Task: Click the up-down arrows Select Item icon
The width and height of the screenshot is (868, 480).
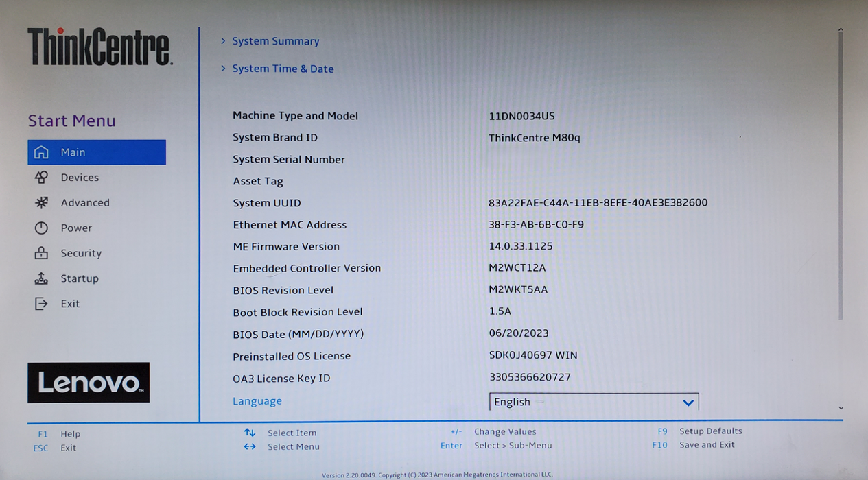Action: coord(250,433)
